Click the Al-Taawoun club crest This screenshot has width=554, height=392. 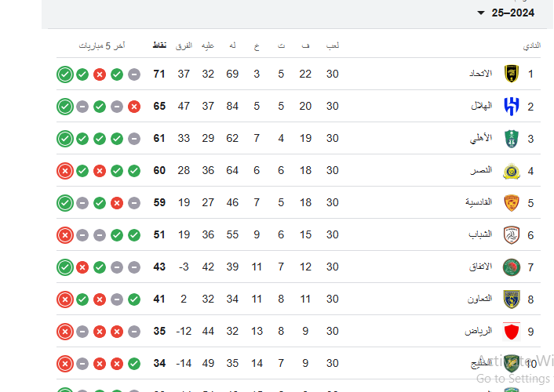(x=512, y=299)
